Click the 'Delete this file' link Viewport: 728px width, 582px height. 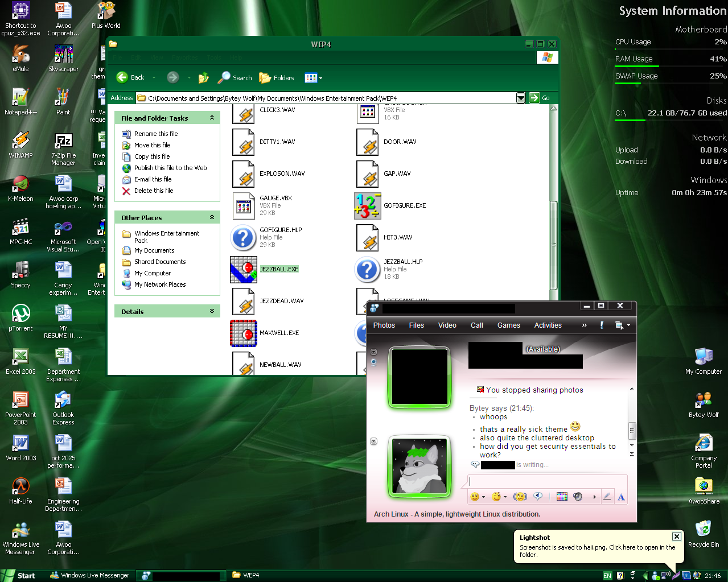click(x=154, y=191)
